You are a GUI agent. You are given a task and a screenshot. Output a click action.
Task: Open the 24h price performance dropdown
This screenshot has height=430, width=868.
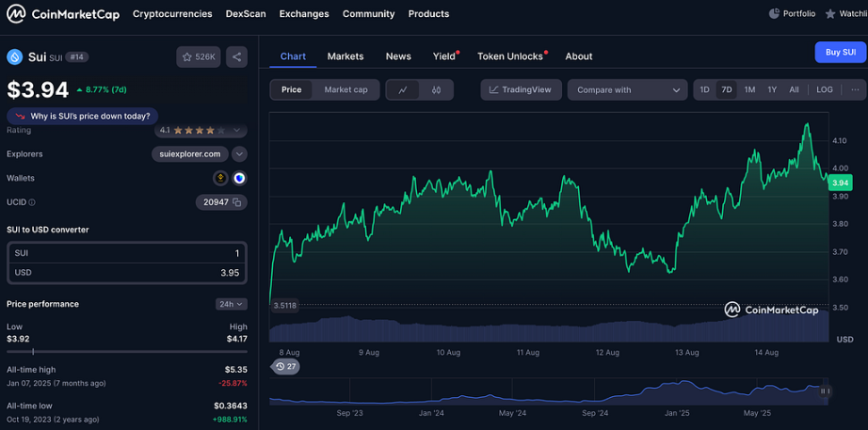click(232, 304)
